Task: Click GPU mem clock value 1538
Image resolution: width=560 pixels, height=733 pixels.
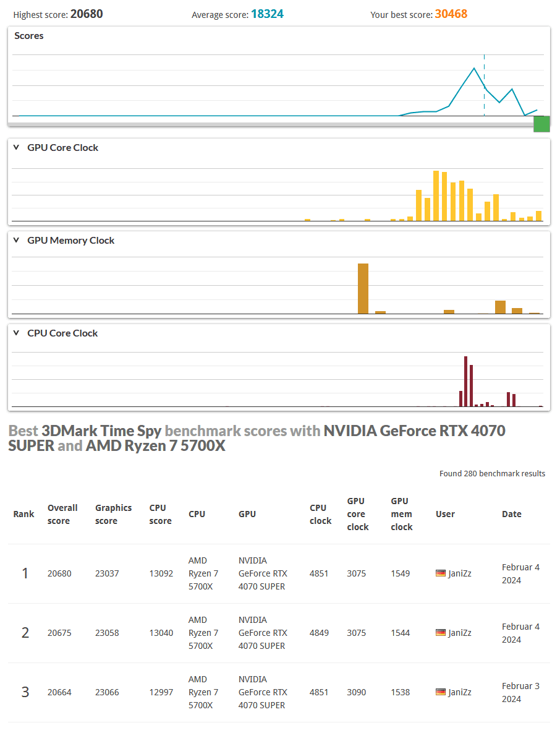Action: point(401,692)
